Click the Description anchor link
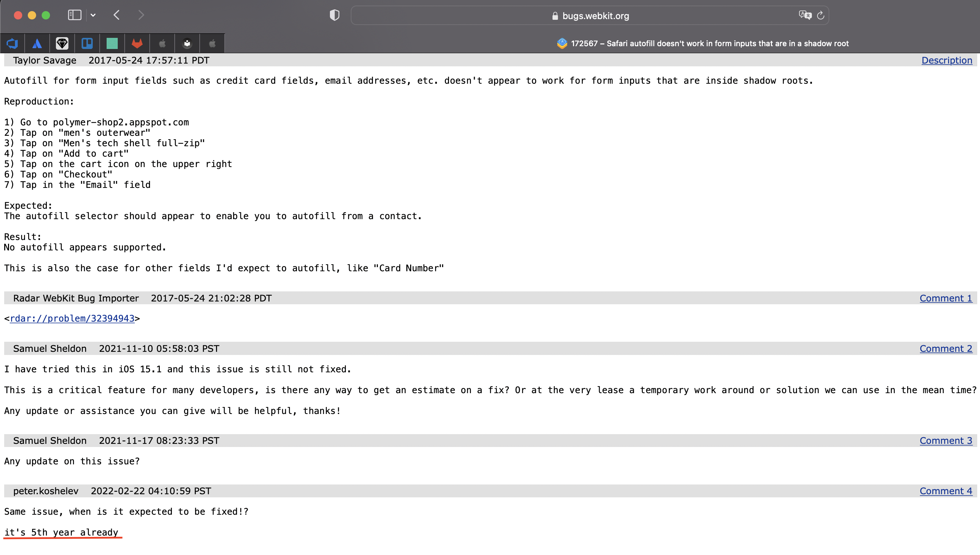Screen dimensions: 980x555 (946, 60)
